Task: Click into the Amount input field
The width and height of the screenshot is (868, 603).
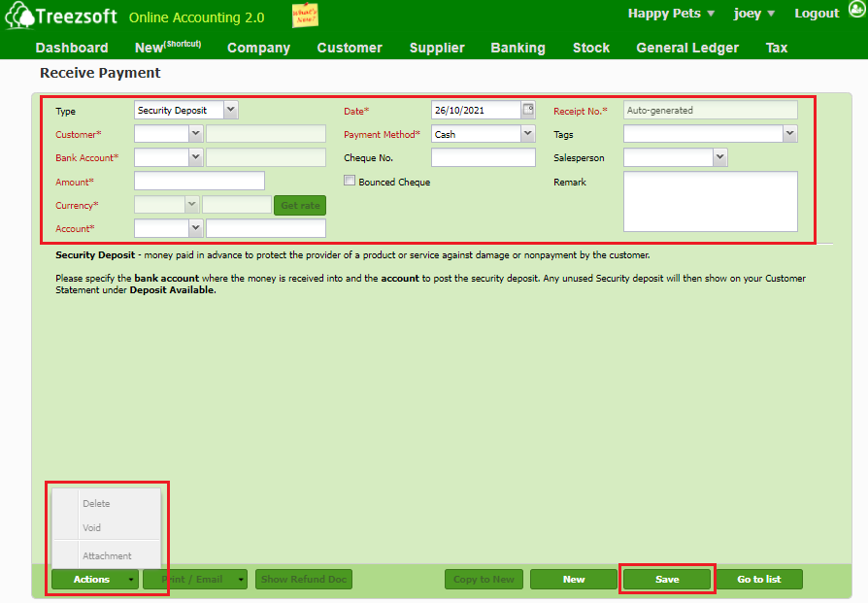Action: [x=199, y=181]
